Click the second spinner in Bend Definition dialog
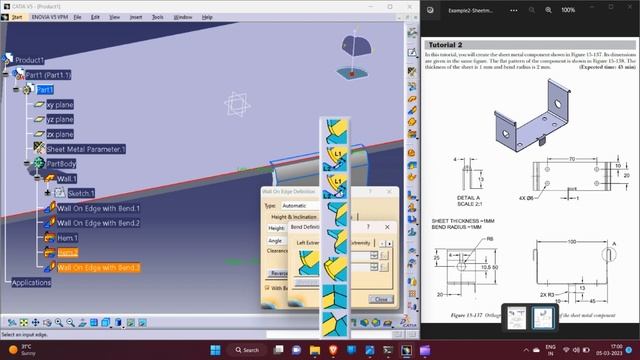The height and width of the screenshot is (360, 640). click(373, 267)
